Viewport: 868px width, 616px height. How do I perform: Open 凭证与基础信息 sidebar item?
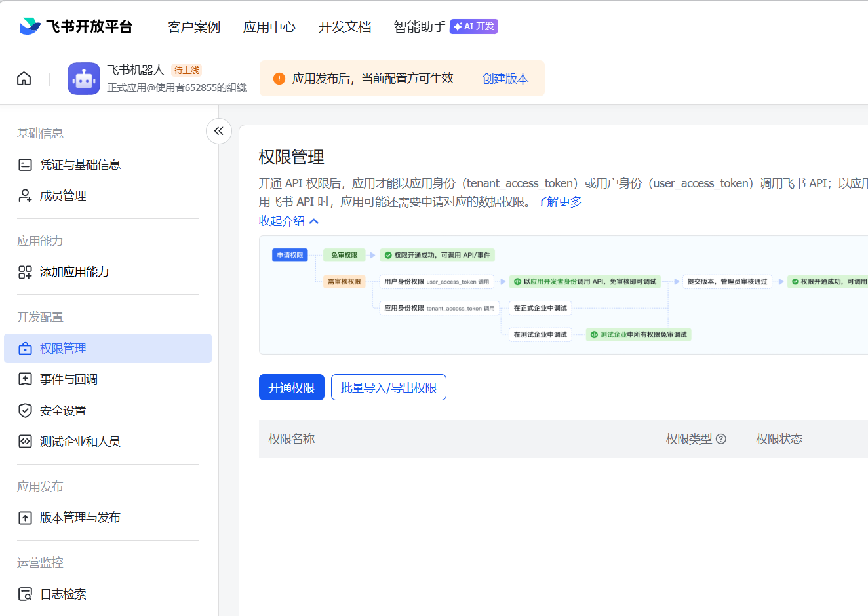coord(108,164)
